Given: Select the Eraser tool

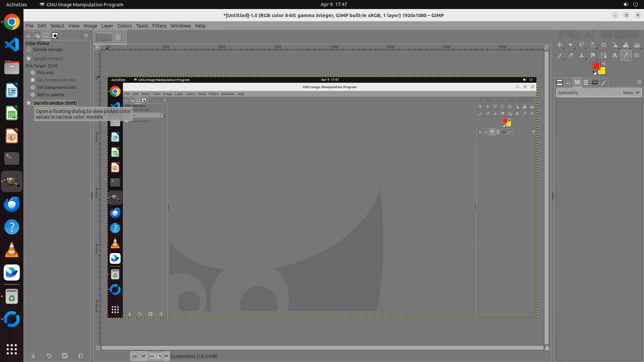Looking at the screenshot, I should click(571, 56).
